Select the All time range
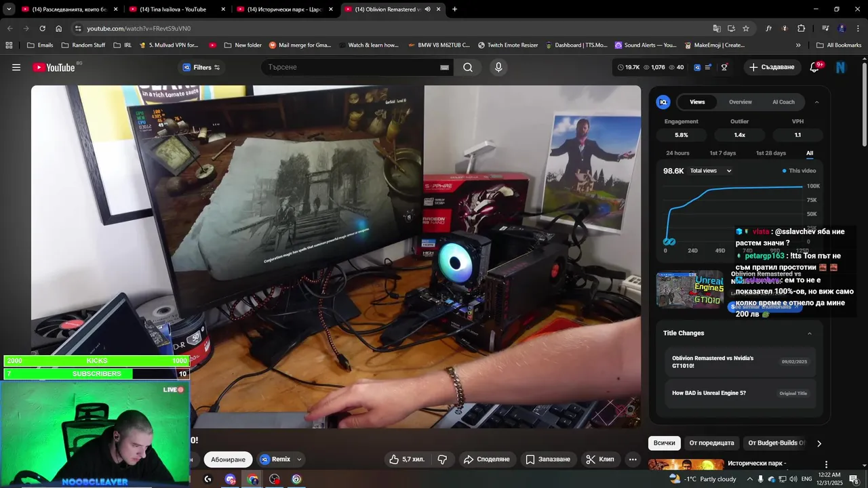Viewport: 868px width, 488px height. 810,153
